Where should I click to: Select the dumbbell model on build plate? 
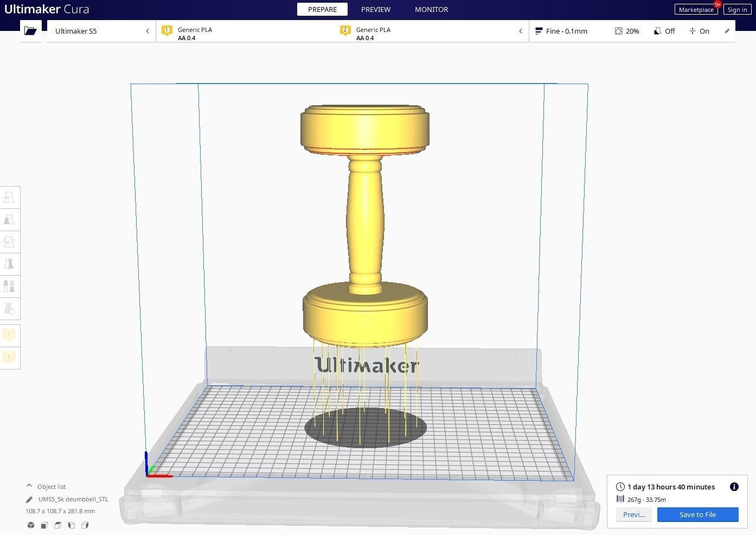(365, 225)
